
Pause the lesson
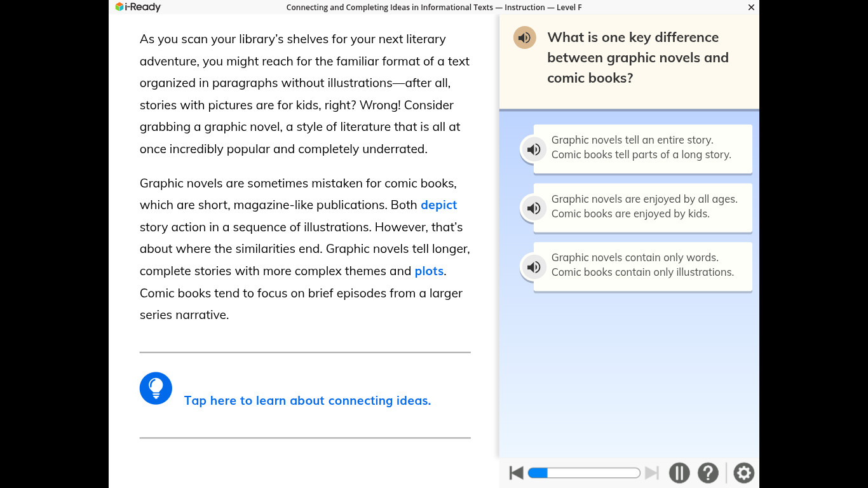679,473
